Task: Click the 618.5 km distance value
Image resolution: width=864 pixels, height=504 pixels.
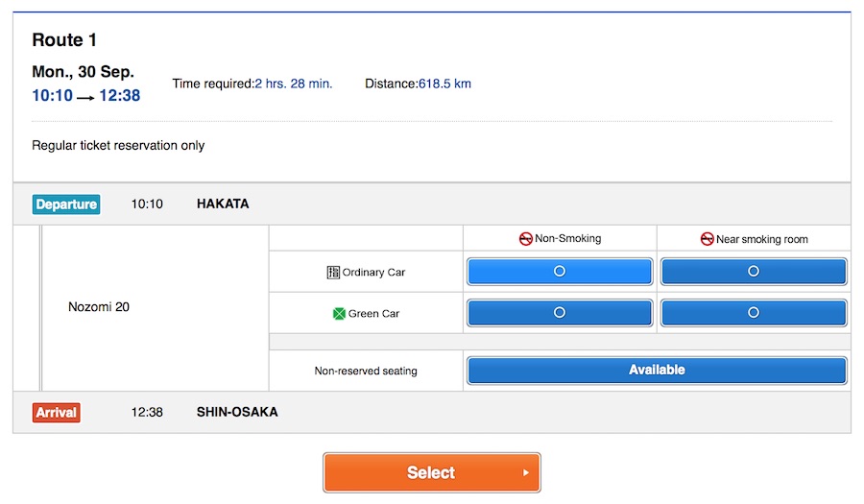Action: click(x=444, y=84)
